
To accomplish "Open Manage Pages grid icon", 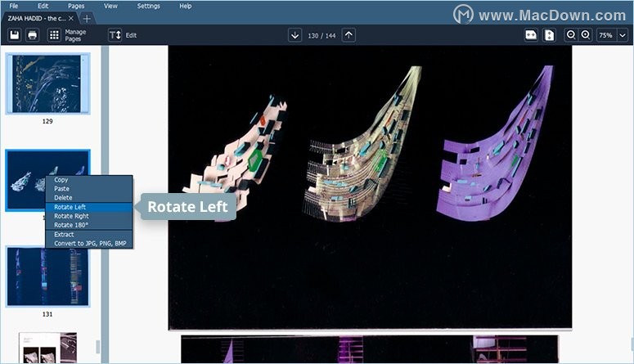I will point(54,35).
